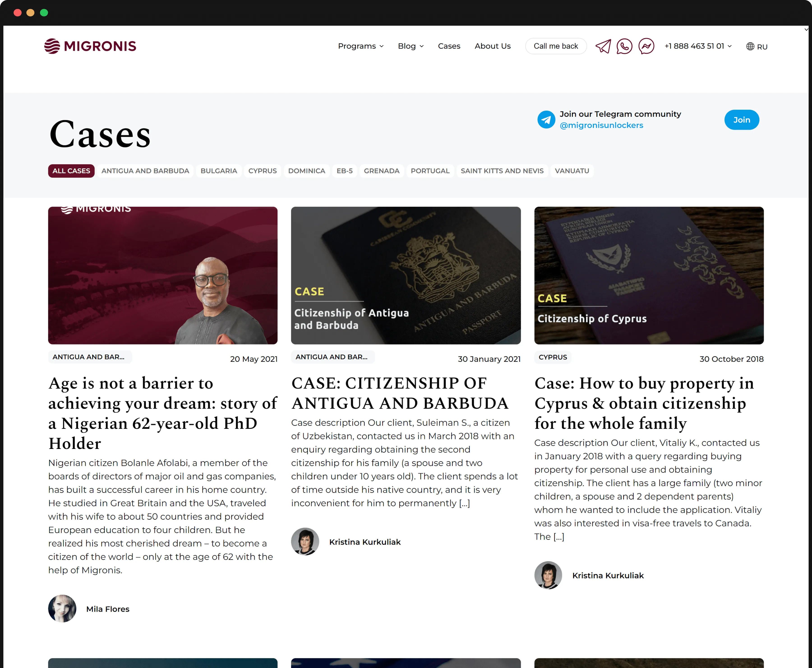Click the Migronis logo
Screen dimensions: 812x668
coord(90,46)
